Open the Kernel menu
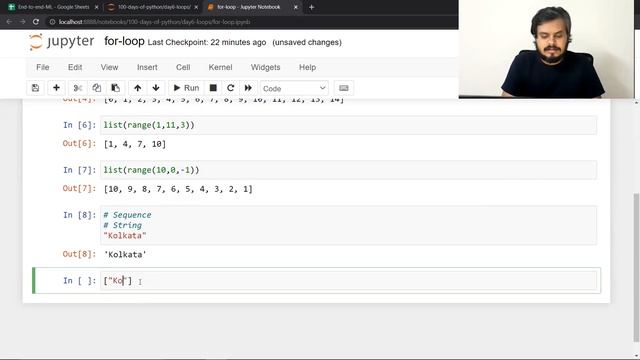This screenshot has width=640, height=360. click(x=220, y=67)
